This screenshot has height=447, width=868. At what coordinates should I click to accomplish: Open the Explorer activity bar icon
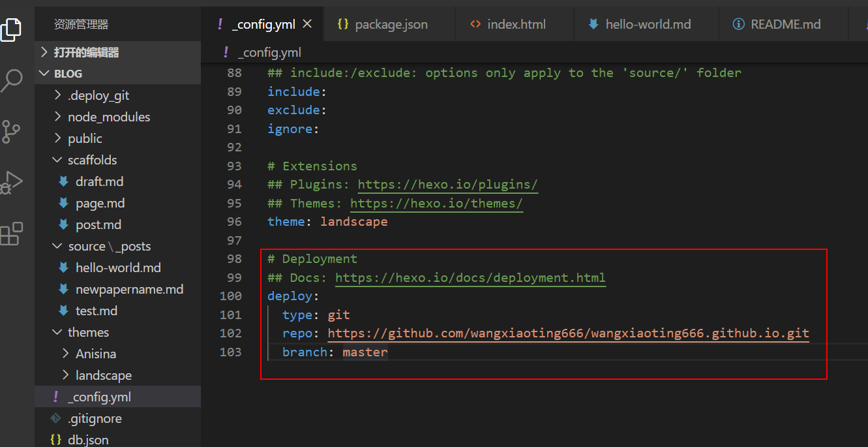(x=12, y=29)
